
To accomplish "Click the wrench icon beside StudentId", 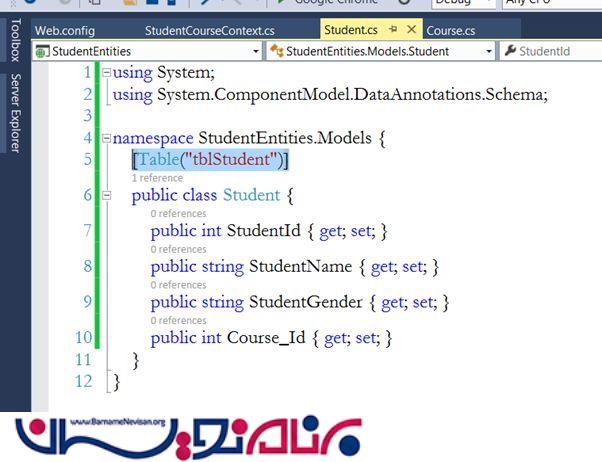I will coord(510,50).
